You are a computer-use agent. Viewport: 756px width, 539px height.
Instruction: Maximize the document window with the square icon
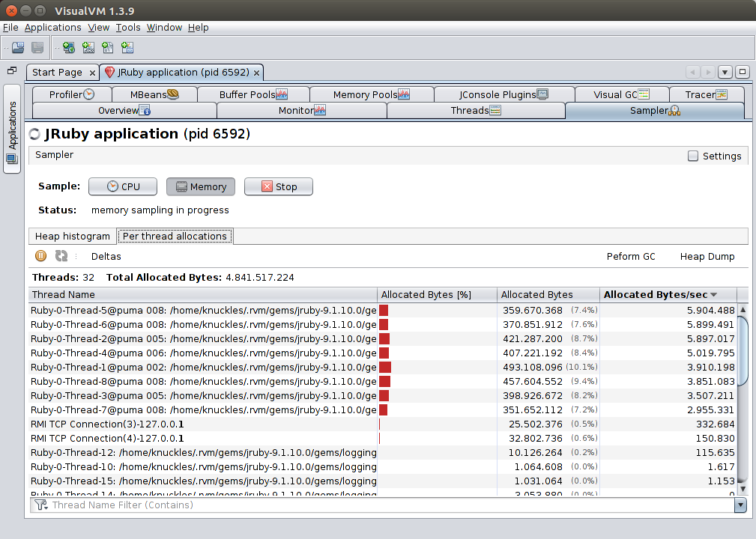click(743, 72)
